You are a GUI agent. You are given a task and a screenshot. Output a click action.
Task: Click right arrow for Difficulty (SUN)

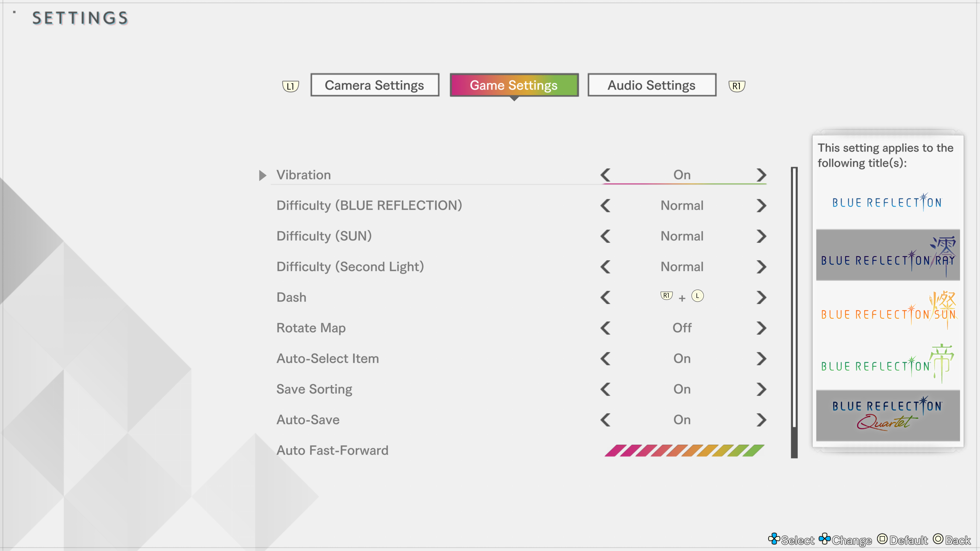pyautogui.click(x=761, y=236)
